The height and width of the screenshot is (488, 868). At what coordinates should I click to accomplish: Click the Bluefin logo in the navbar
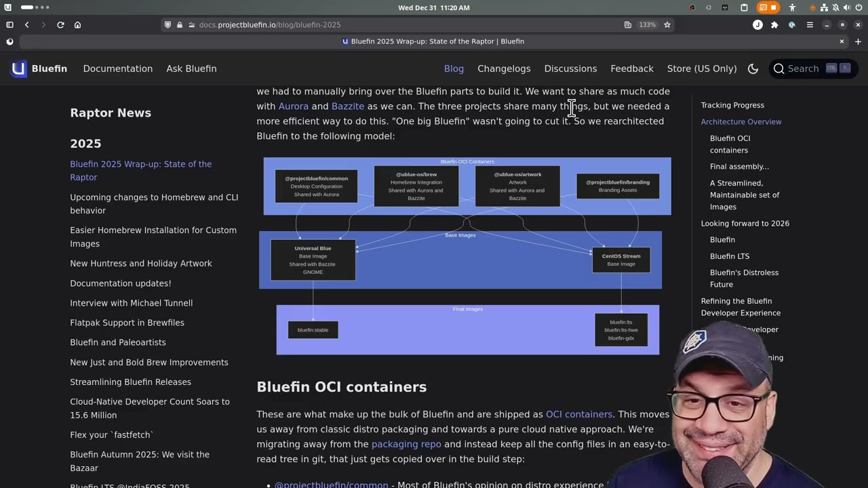pos(39,68)
